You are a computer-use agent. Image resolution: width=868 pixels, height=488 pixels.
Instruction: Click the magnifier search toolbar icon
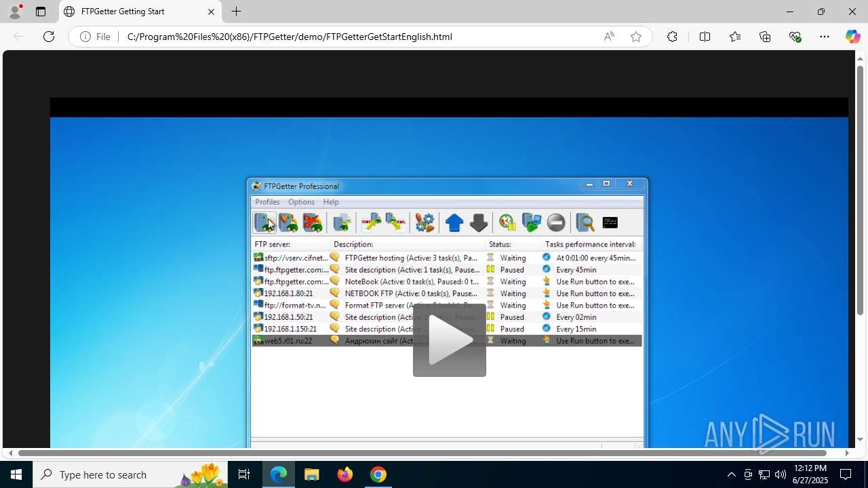[585, 222]
